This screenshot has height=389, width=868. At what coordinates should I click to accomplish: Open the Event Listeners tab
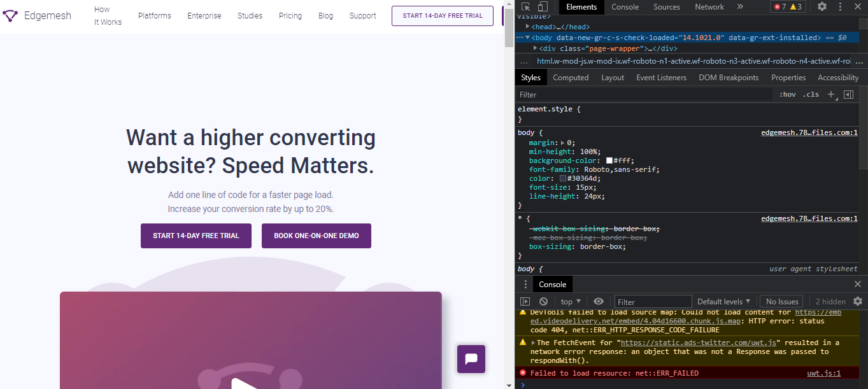pos(662,78)
